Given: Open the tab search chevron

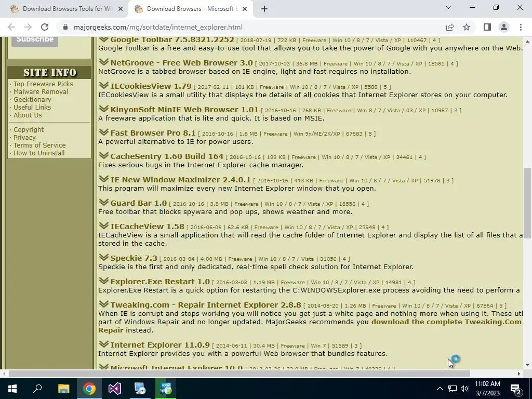Looking at the screenshot, I should tap(448, 7).
